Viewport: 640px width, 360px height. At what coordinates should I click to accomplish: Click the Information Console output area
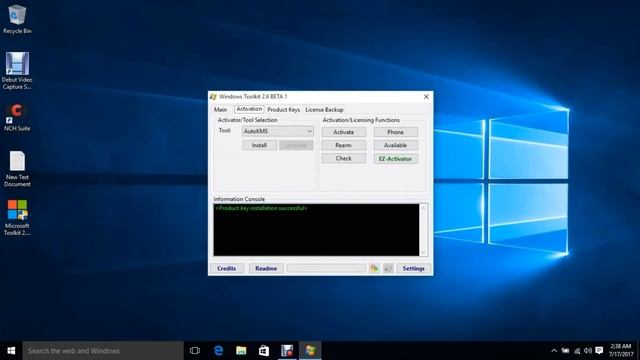pos(316,230)
